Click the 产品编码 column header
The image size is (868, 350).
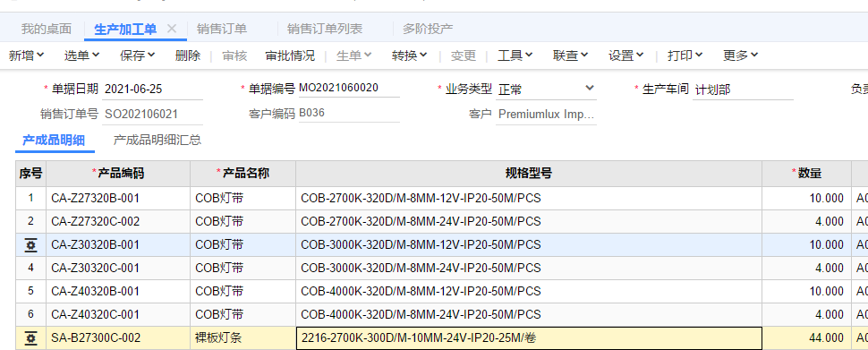coord(118,174)
